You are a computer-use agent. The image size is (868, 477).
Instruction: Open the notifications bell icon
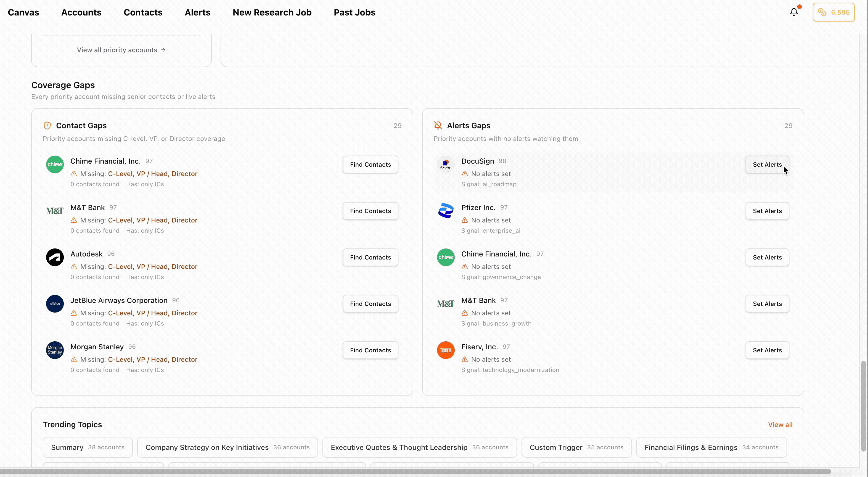794,12
